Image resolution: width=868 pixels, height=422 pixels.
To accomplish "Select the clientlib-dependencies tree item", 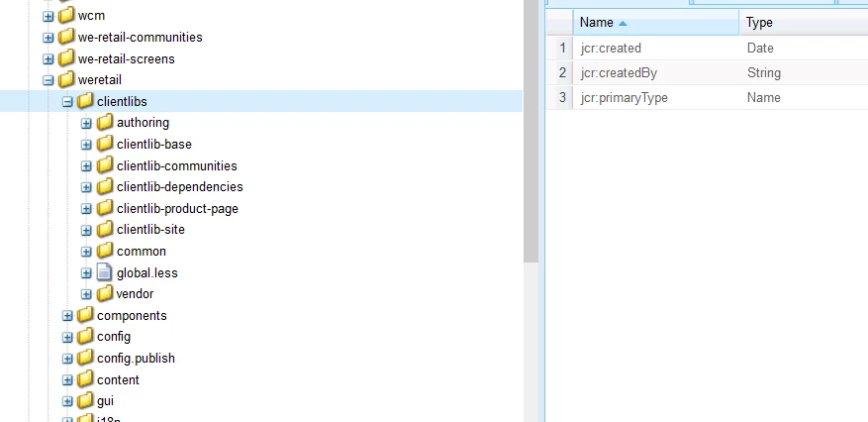I will (179, 186).
